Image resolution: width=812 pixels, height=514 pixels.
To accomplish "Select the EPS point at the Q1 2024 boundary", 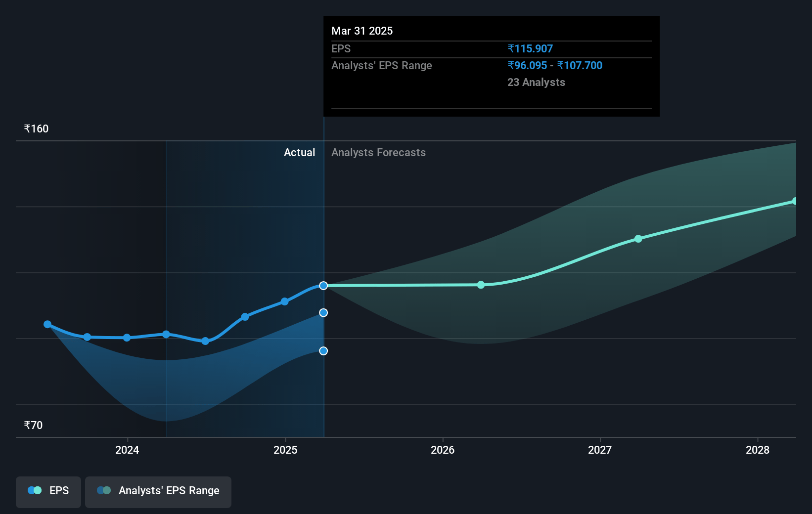I will (x=166, y=334).
